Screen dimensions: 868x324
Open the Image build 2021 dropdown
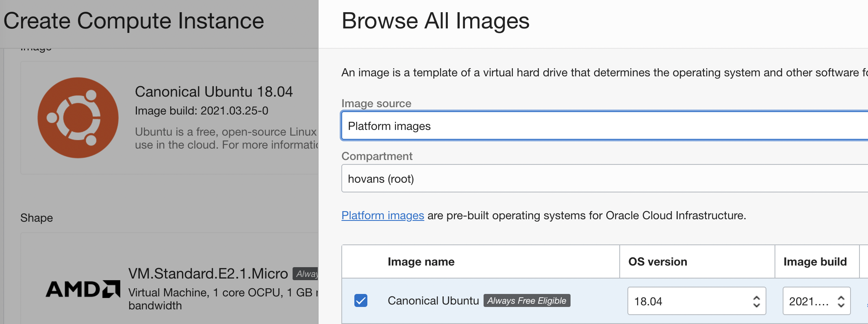point(816,301)
